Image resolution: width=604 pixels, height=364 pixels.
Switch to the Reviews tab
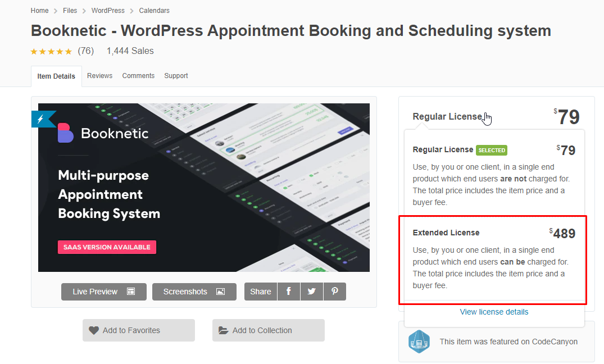tap(100, 76)
